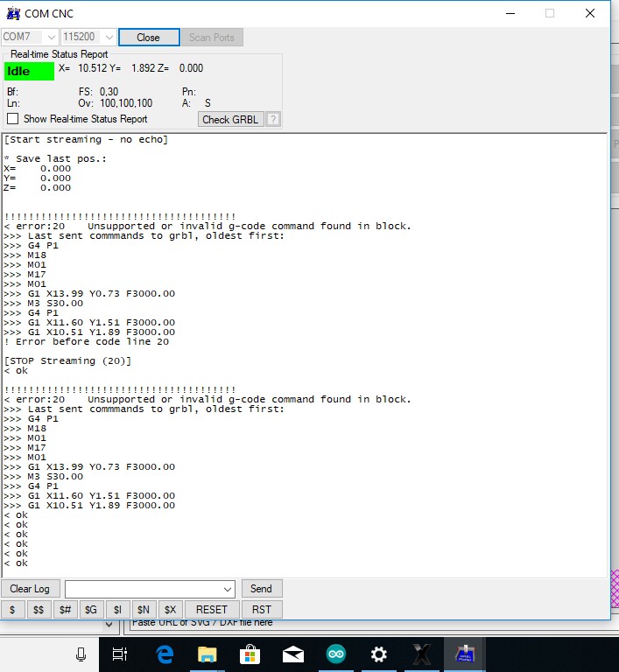The height and width of the screenshot is (672, 619).
Task: Close the COM CNC window
Action: [x=590, y=13]
